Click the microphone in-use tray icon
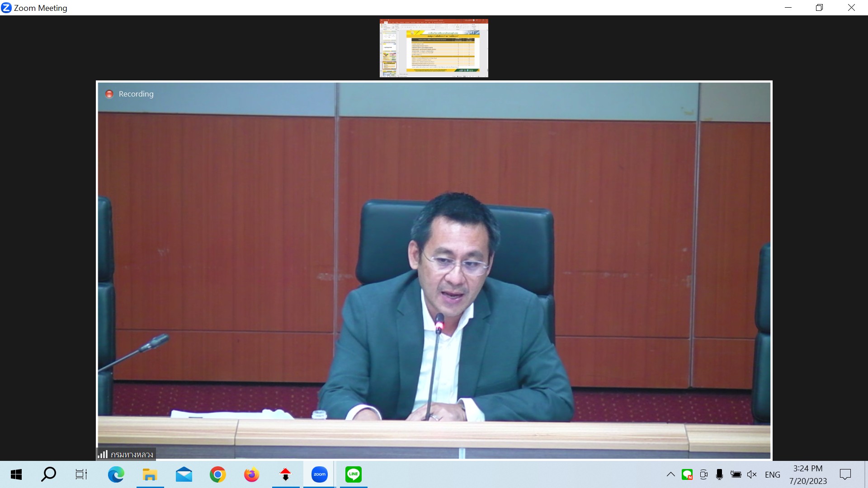 719,474
